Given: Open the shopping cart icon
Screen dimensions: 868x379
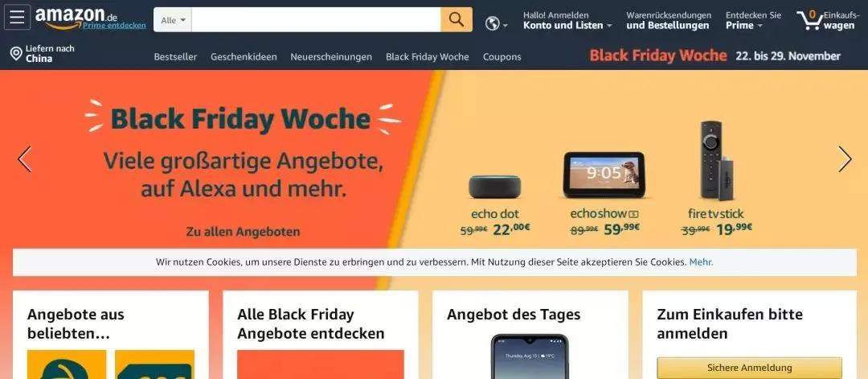Looking at the screenshot, I should coord(826,20).
